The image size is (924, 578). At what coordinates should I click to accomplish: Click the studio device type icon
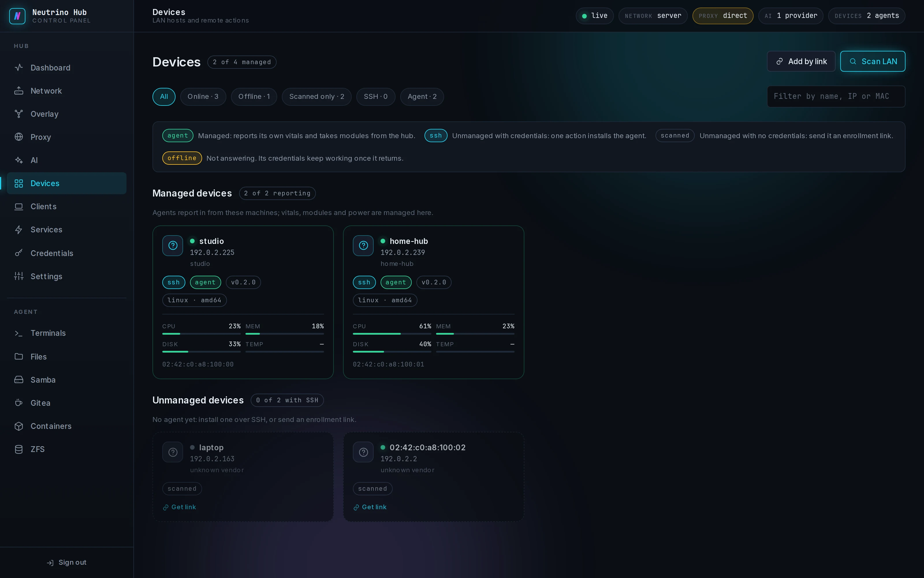pyautogui.click(x=173, y=245)
